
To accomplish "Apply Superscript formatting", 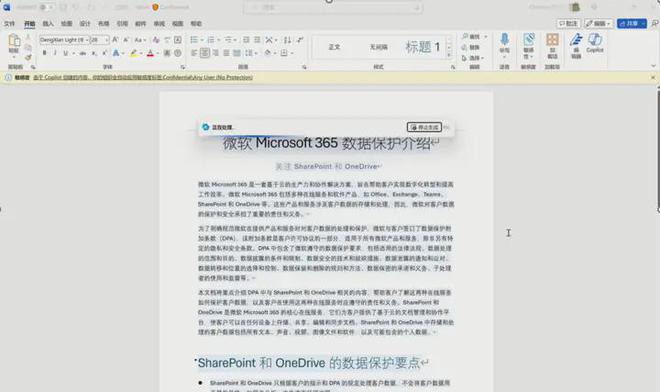I will (x=104, y=53).
